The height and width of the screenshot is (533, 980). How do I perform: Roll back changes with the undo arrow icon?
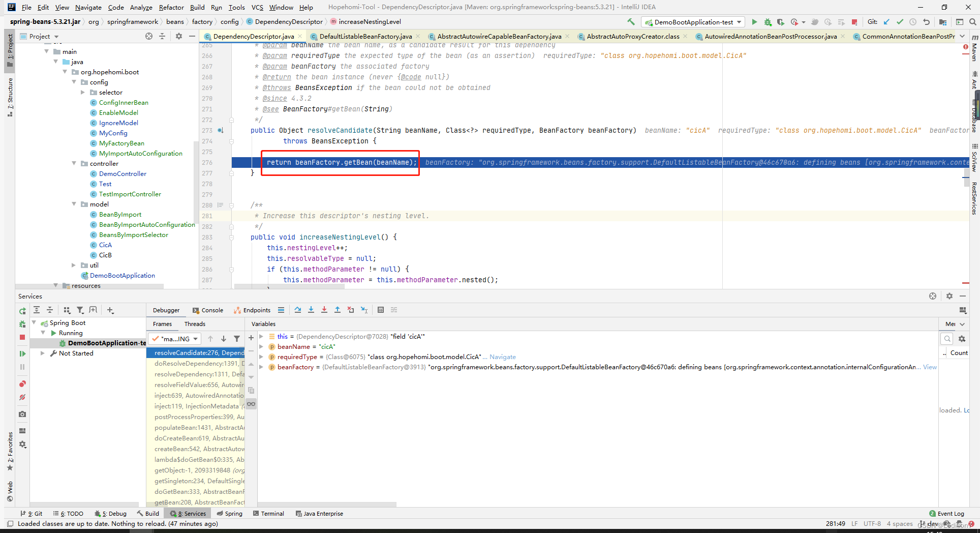926,22
